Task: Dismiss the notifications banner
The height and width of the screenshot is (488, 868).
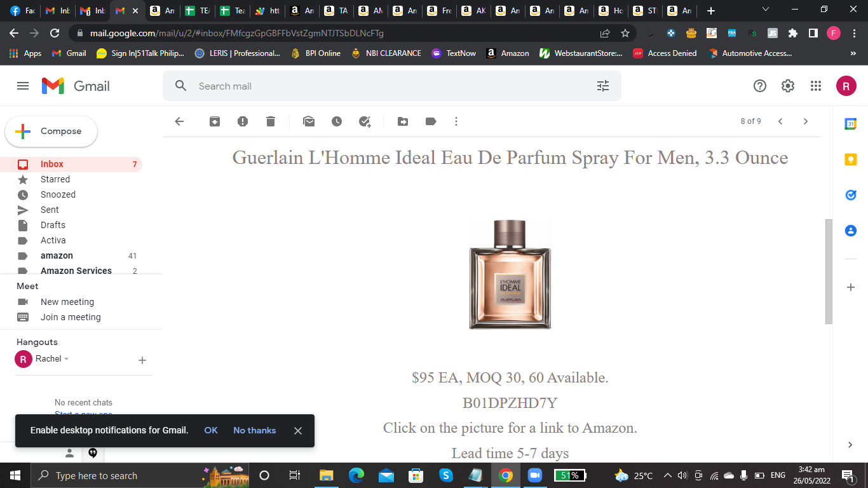Action: coord(297,430)
